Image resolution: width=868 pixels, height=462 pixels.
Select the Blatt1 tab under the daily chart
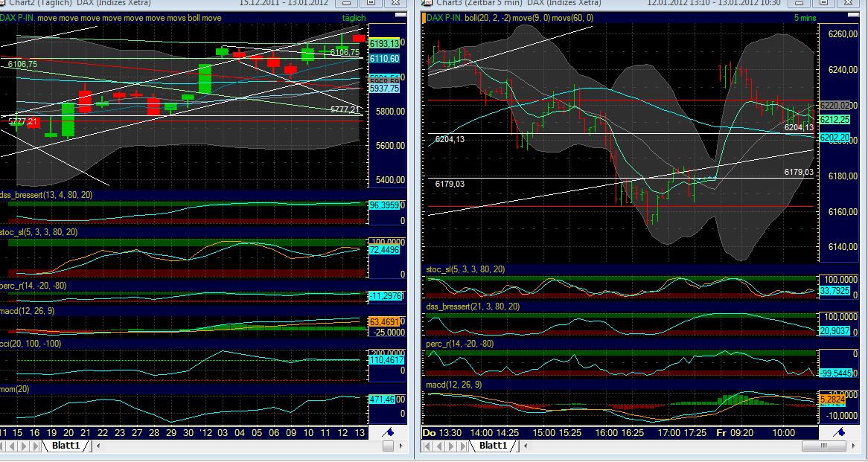point(66,445)
